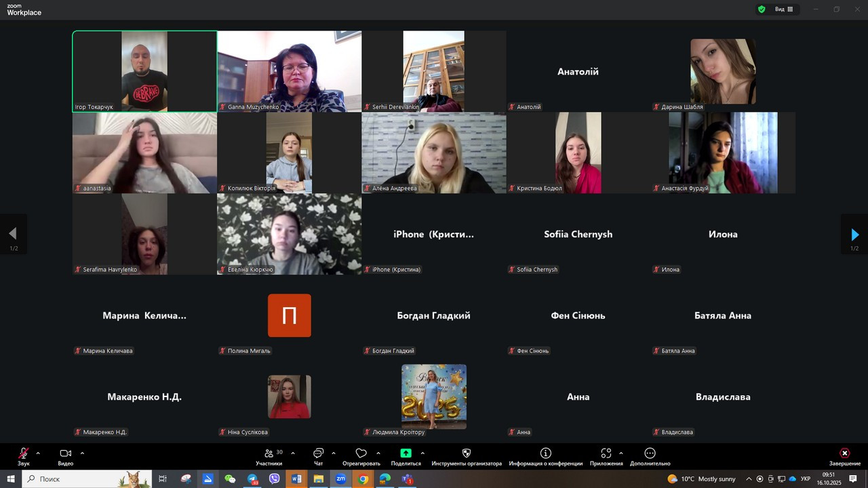Go to previous gallery page with left arrow
868x488 pixels.
coord(13,235)
